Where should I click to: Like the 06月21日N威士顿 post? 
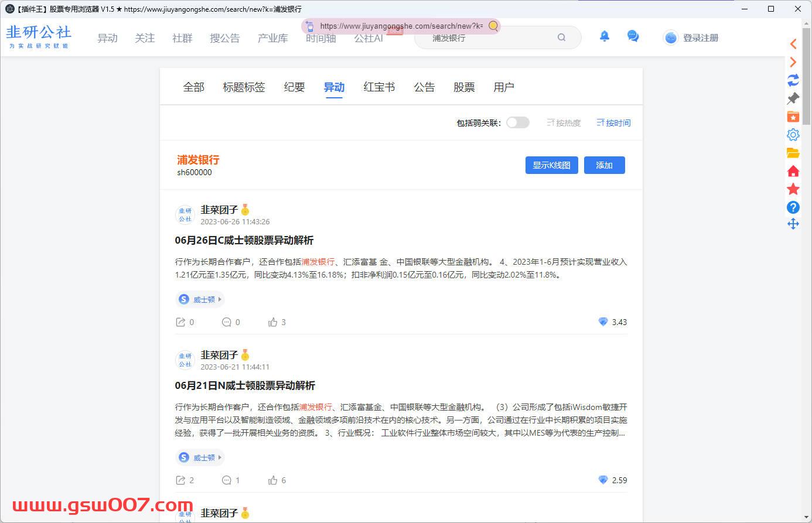pos(272,480)
